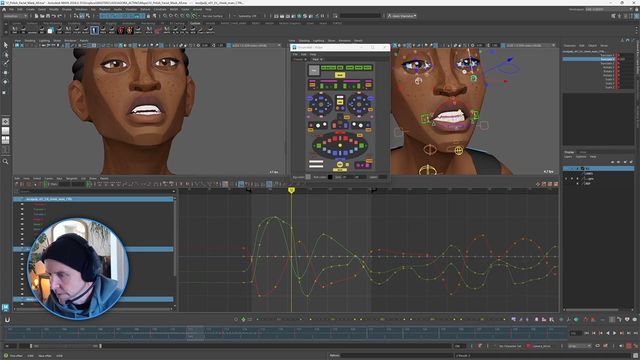Toggle Attribute Editor sidebar button

point(625,16)
